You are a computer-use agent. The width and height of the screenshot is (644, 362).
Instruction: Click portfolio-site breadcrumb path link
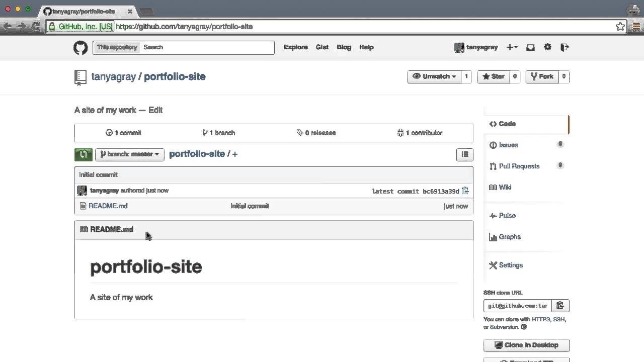197,154
